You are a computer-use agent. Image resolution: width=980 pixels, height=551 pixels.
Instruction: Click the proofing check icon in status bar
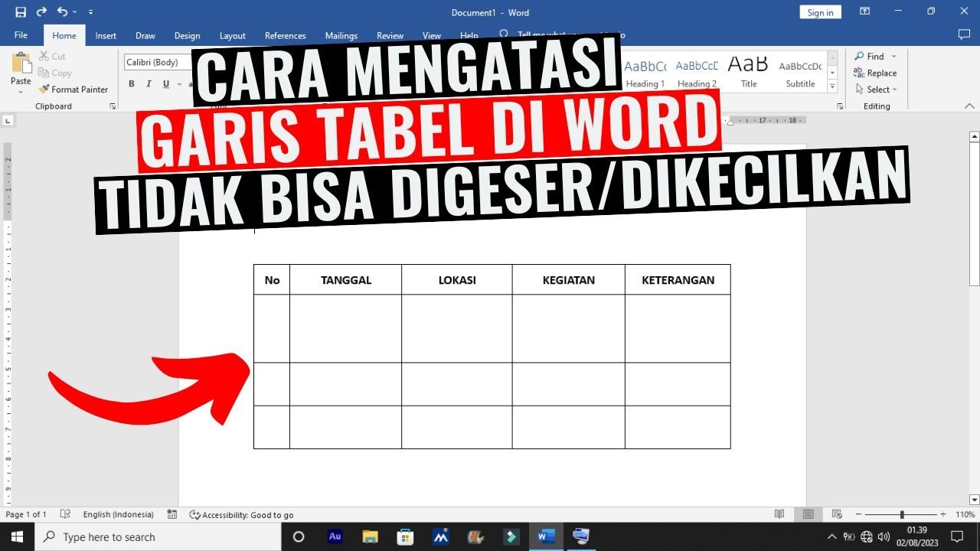[65, 514]
